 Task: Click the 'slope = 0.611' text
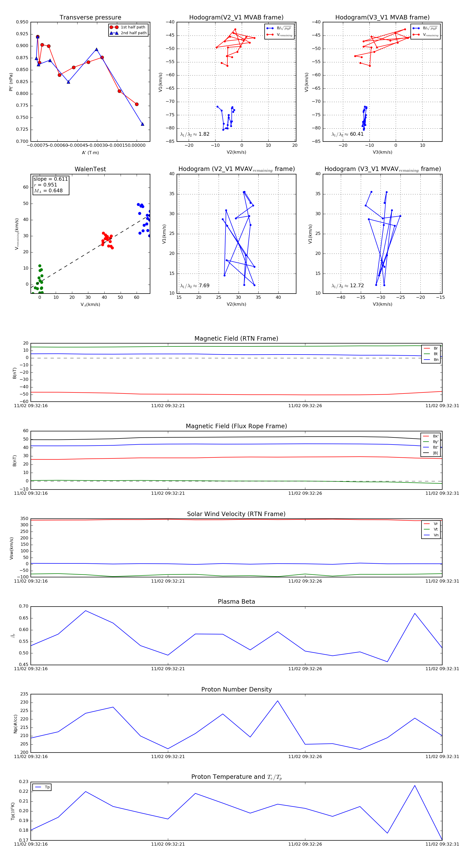[x=50, y=179]
